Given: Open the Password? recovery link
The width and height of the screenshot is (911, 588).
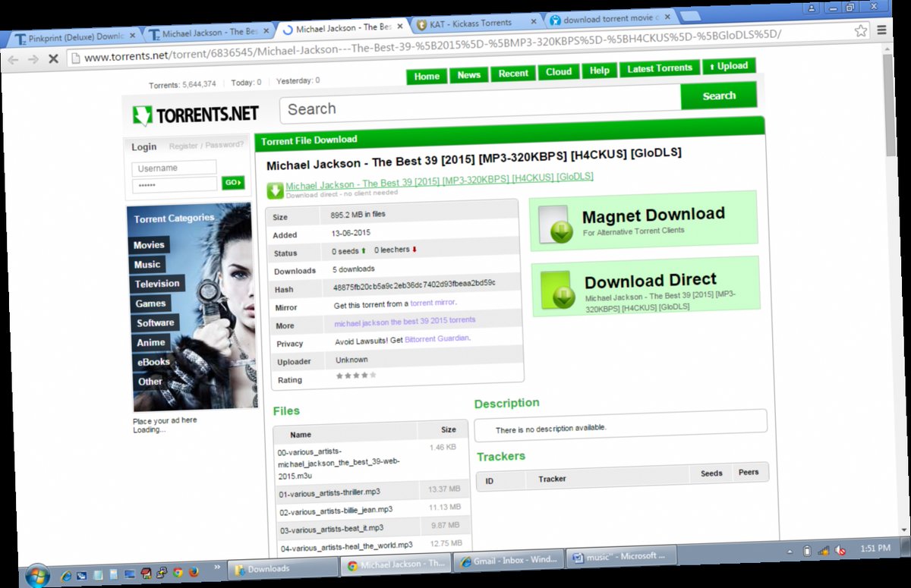Looking at the screenshot, I should [x=225, y=143].
